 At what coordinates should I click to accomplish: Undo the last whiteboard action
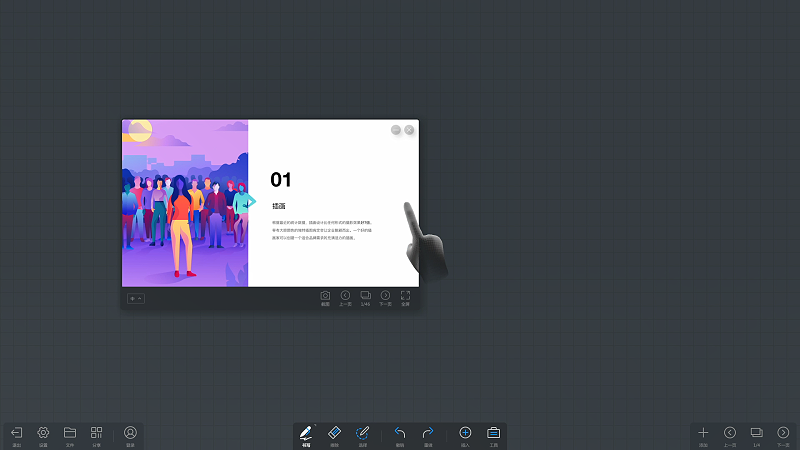point(400,434)
